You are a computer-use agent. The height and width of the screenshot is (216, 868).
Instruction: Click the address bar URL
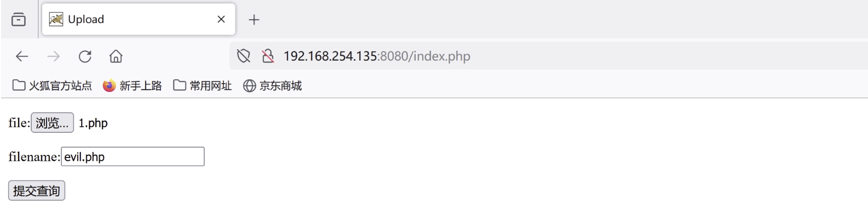(377, 56)
